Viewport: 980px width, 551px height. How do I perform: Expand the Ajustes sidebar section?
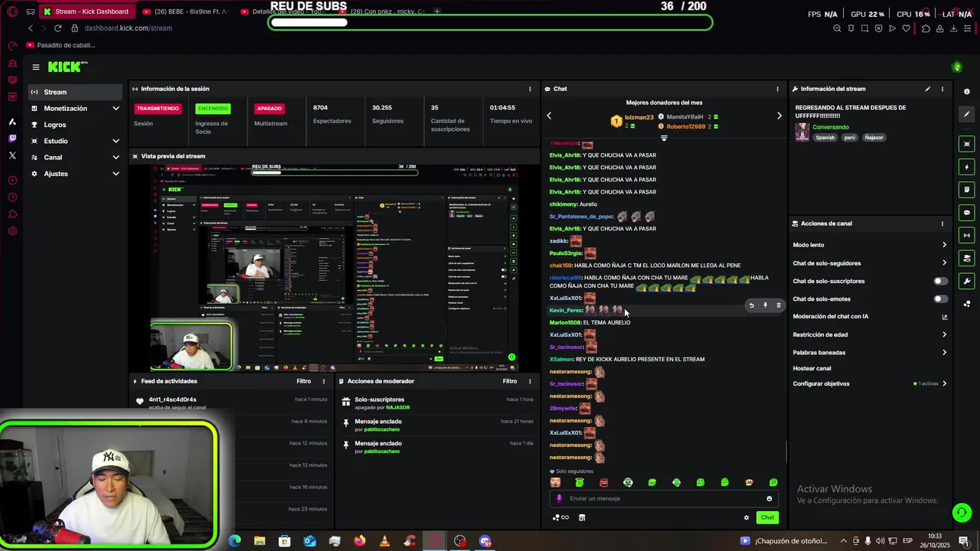tap(116, 174)
